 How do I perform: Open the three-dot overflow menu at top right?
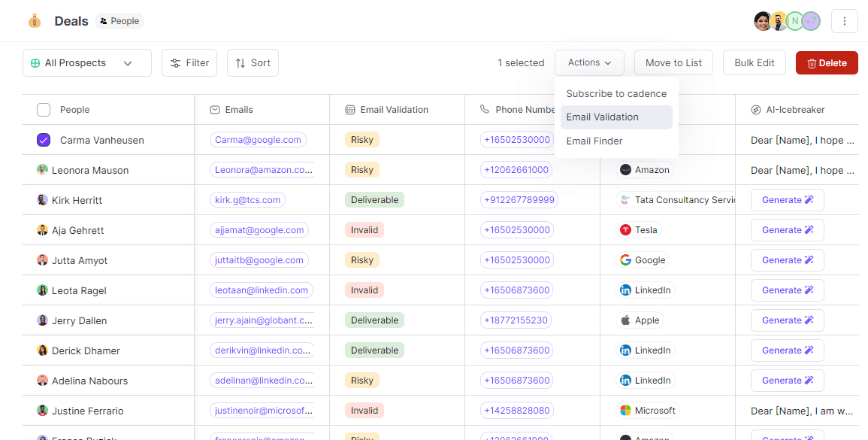pos(845,21)
